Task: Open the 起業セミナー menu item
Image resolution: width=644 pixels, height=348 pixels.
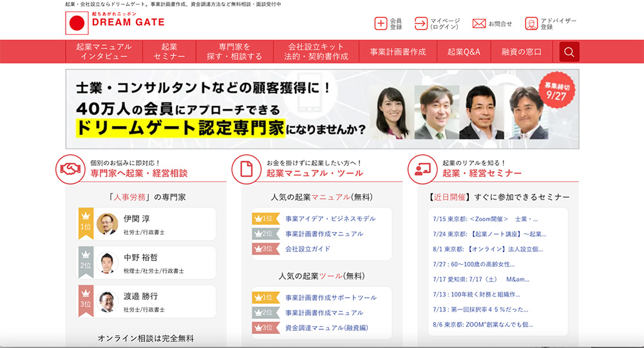Action: [x=169, y=51]
